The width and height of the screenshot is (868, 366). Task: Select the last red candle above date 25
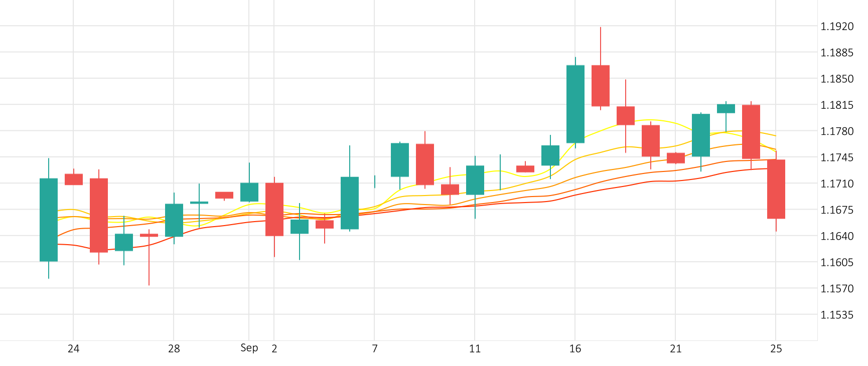[x=776, y=189]
